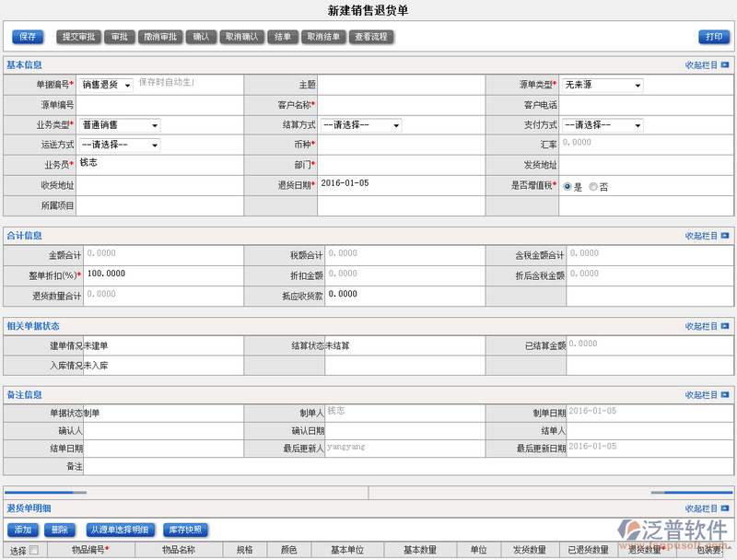Click the 物品名称 column header

[179, 550]
